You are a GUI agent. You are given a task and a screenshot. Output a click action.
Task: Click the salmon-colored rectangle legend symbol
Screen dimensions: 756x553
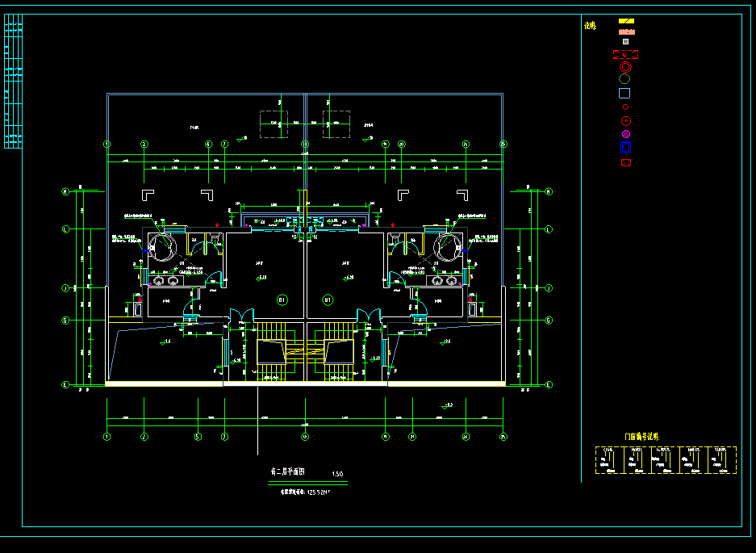click(x=627, y=31)
